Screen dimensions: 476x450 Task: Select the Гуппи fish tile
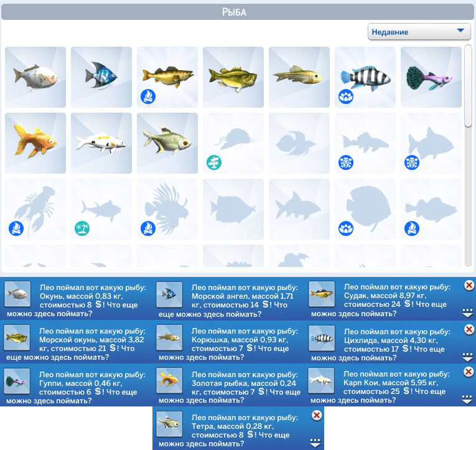pyautogui.click(x=431, y=77)
